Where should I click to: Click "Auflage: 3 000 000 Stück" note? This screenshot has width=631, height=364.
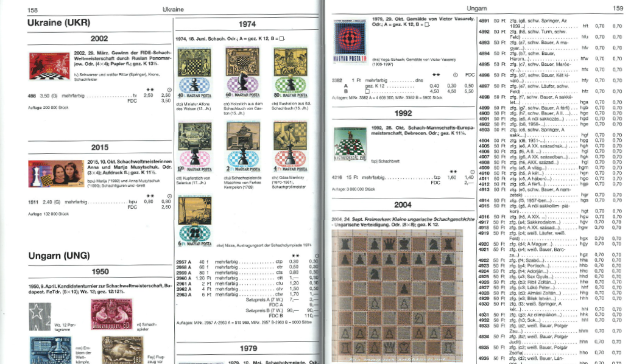(353, 189)
